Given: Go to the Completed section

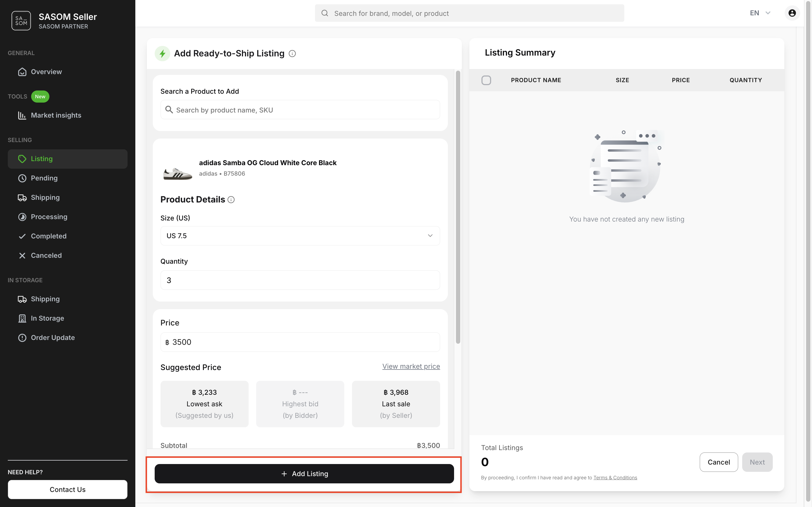Looking at the screenshot, I should tap(48, 236).
